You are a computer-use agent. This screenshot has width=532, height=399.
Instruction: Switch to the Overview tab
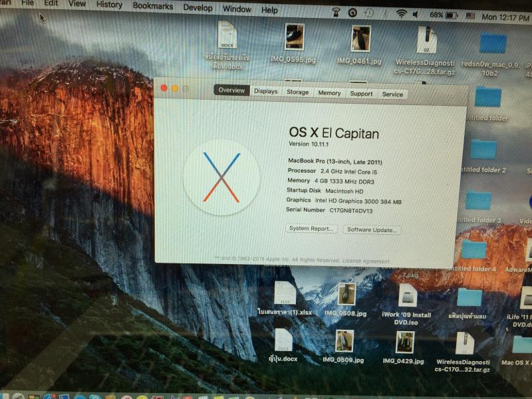coord(231,90)
